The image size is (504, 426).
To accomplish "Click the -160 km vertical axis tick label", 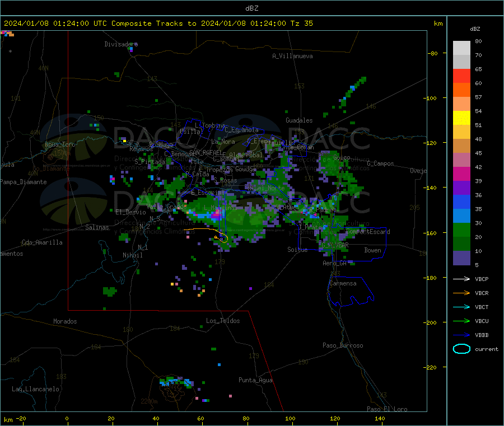I will coord(430,233).
